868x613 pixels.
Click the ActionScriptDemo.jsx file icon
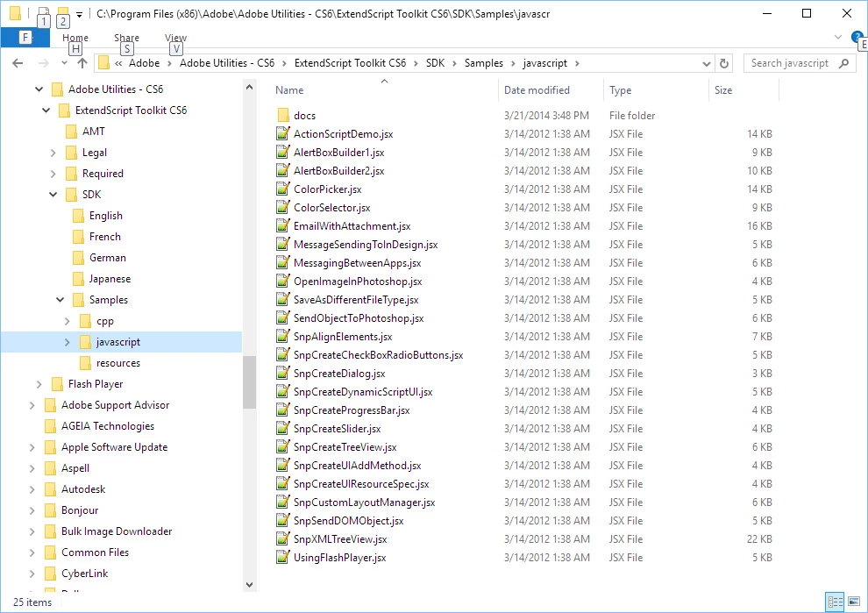283,133
